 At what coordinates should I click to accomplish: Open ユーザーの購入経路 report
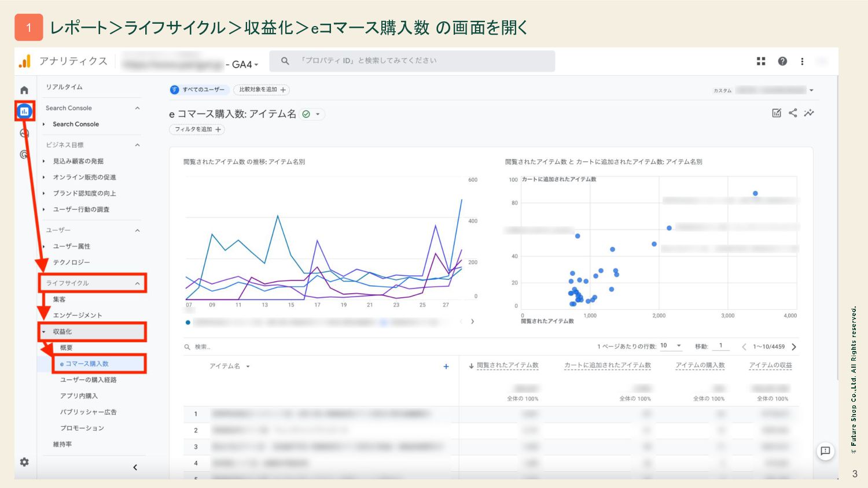(x=89, y=380)
